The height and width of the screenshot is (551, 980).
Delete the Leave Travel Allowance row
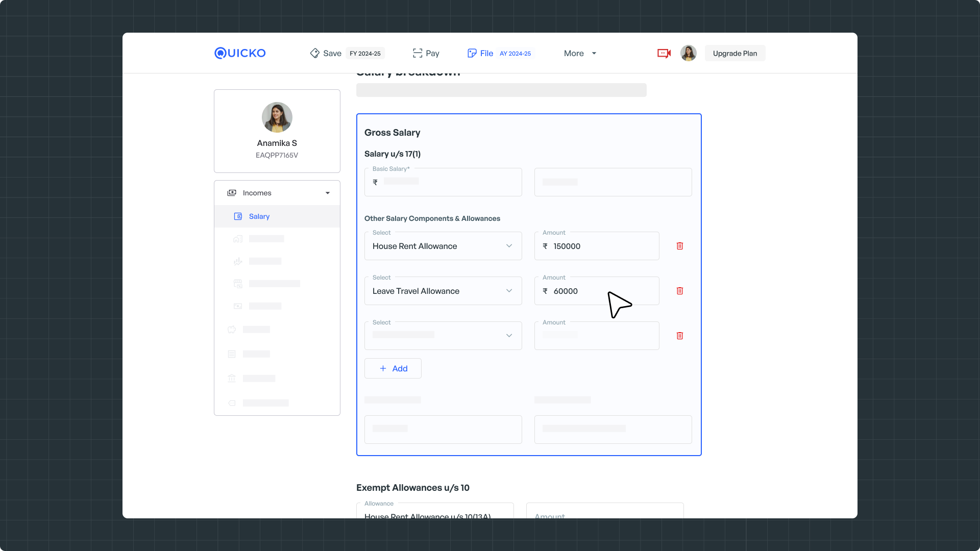(679, 291)
